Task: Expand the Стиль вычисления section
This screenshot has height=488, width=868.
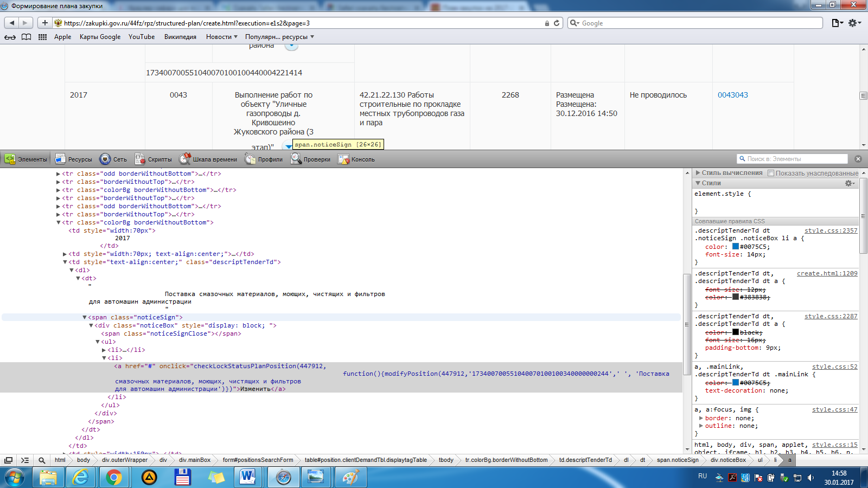Action: [x=698, y=173]
